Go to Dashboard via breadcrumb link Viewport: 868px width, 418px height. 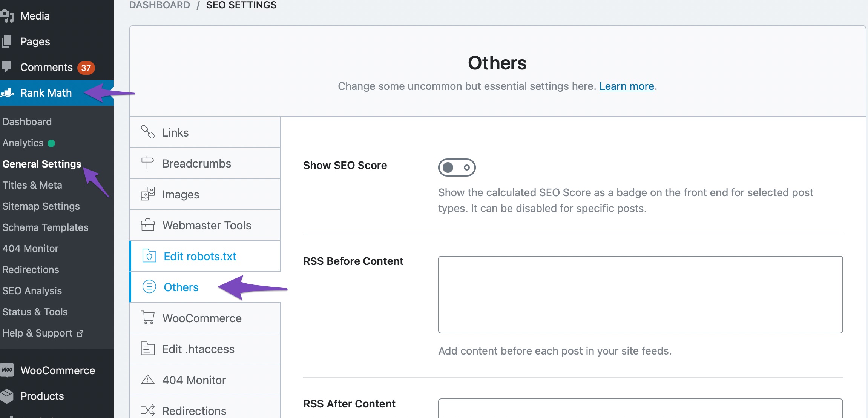(159, 5)
